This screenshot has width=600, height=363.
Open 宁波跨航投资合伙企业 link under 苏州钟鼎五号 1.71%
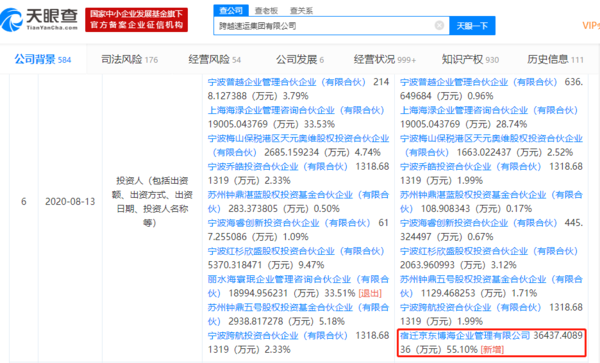tap(470, 308)
